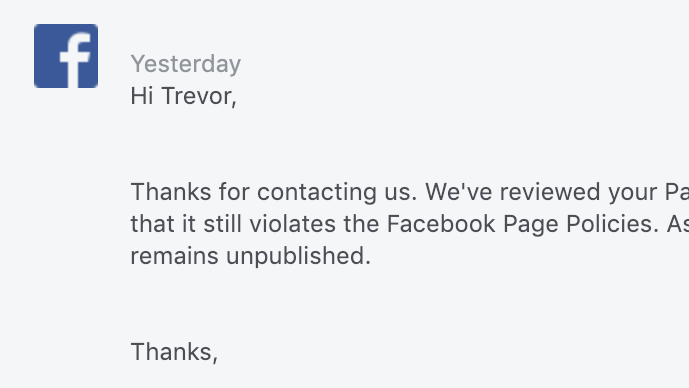Click the white 'f' inside the logo
689x388 pixels.
pos(76,59)
